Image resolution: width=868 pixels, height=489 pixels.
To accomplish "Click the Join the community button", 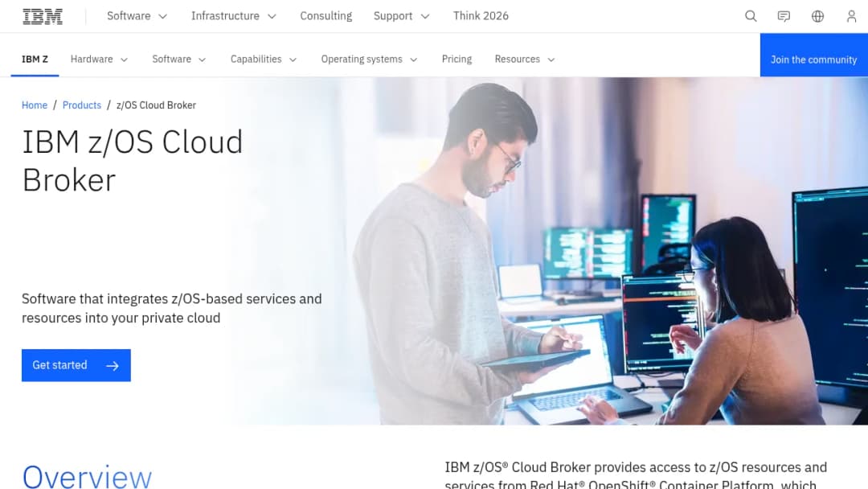I will click(813, 55).
